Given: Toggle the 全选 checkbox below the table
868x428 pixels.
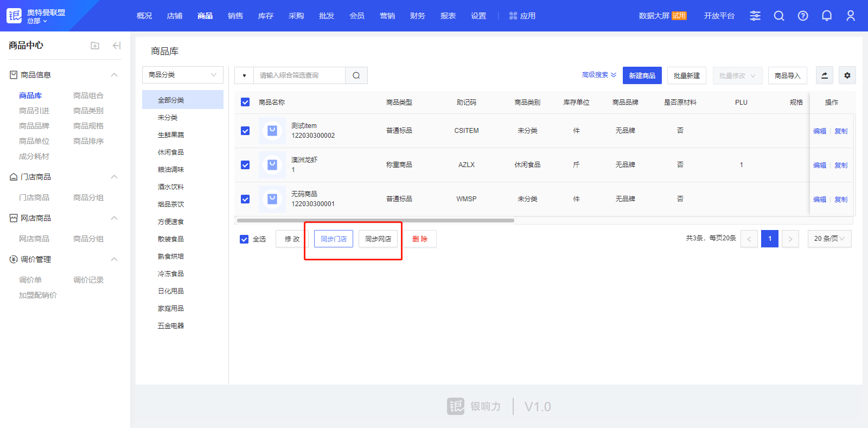Looking at the screenshot, I should [244, 239].
